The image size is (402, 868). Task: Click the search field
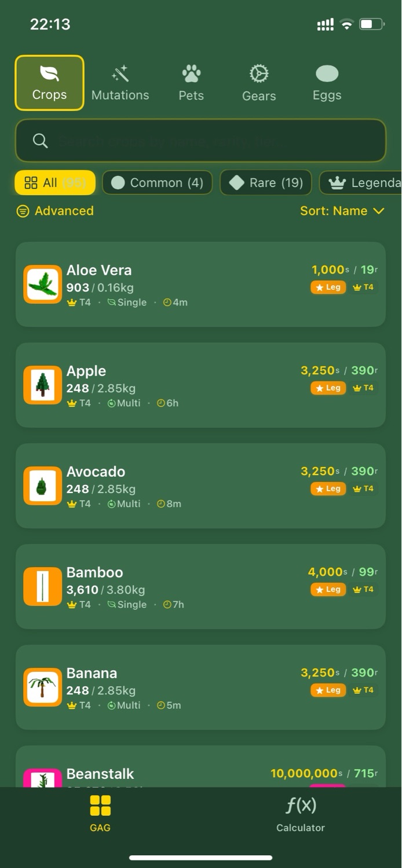coord(200,141)
